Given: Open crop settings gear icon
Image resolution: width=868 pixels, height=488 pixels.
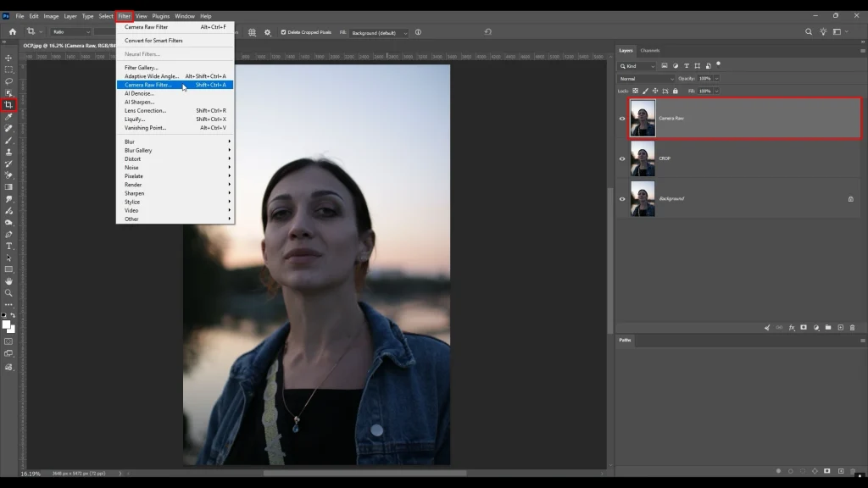Looking at the screenshot, I should [268, 32].
